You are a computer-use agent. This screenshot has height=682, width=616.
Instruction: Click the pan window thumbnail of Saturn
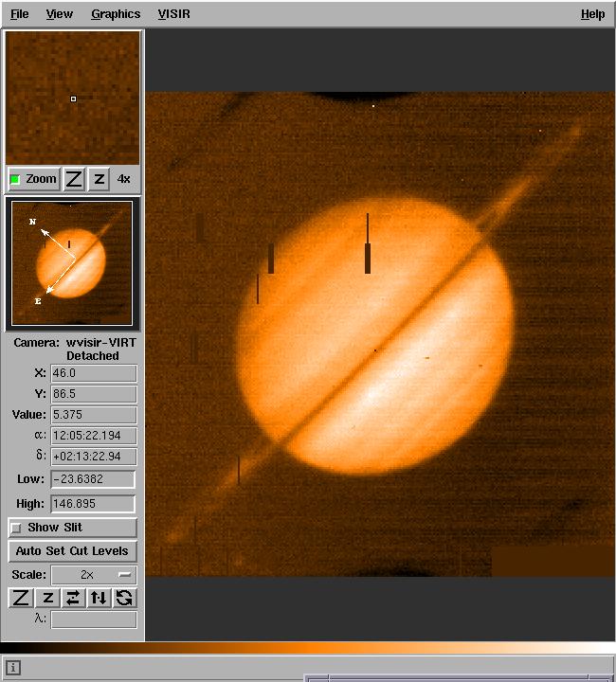[x=72, y=263]
